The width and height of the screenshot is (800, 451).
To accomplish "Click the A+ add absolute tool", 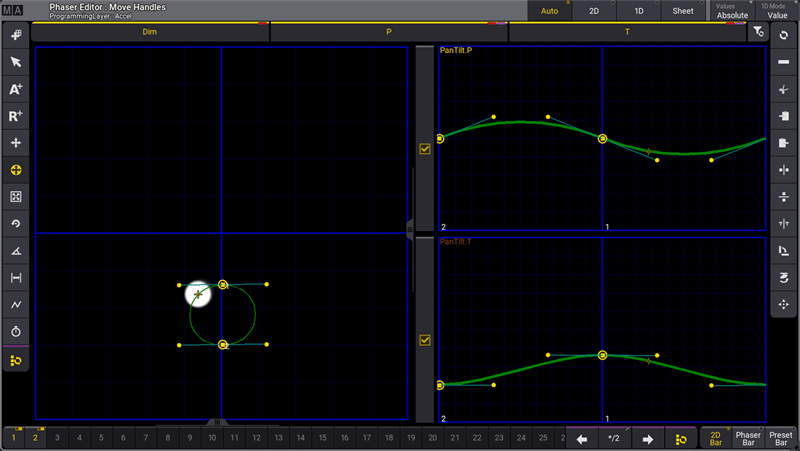I will coord(15,89).
